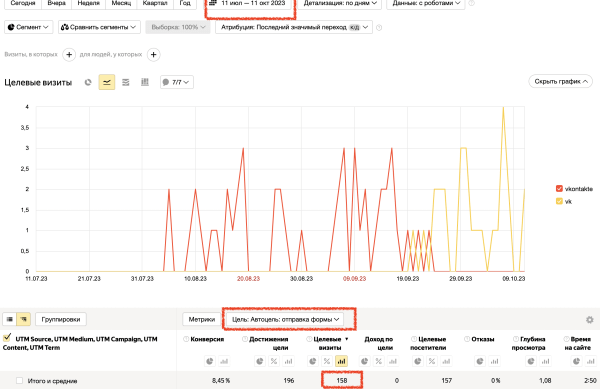Image resolution: width=600 pixels, height=389 pixels.
Task: Select the Год period tab
Action: click(185, 3)
